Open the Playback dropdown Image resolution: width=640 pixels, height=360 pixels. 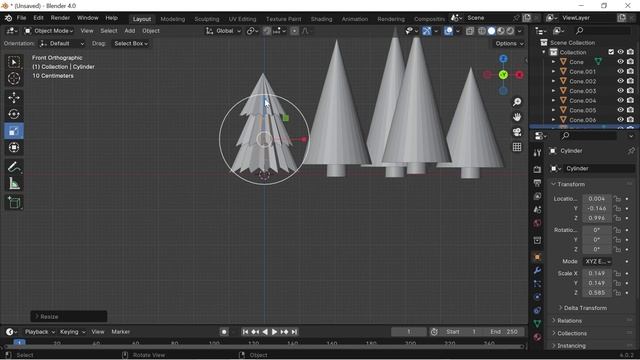tap(40, 332)
